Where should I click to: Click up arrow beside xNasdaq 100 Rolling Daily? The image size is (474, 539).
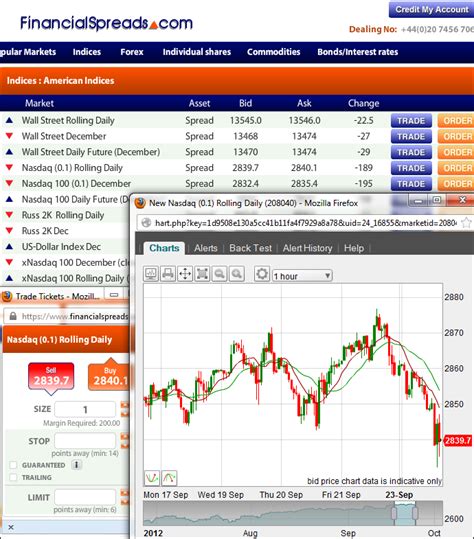[9, 278]
